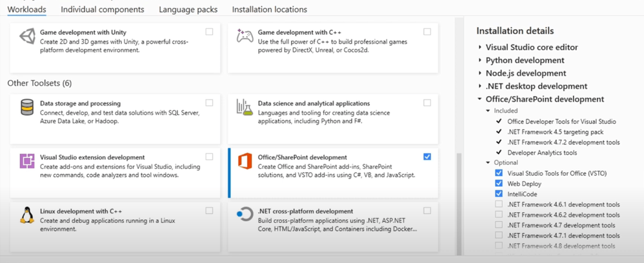Check Game development with Unity workload

(210, 32)
